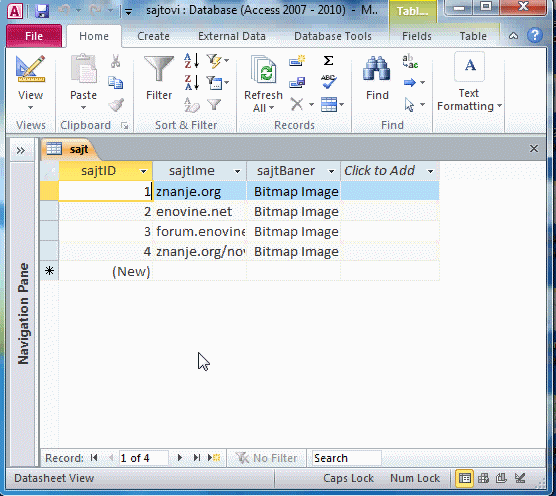Open the Click to Add dropdown
The height and width of the screenshot is (496, 556).
coord(430,171)
